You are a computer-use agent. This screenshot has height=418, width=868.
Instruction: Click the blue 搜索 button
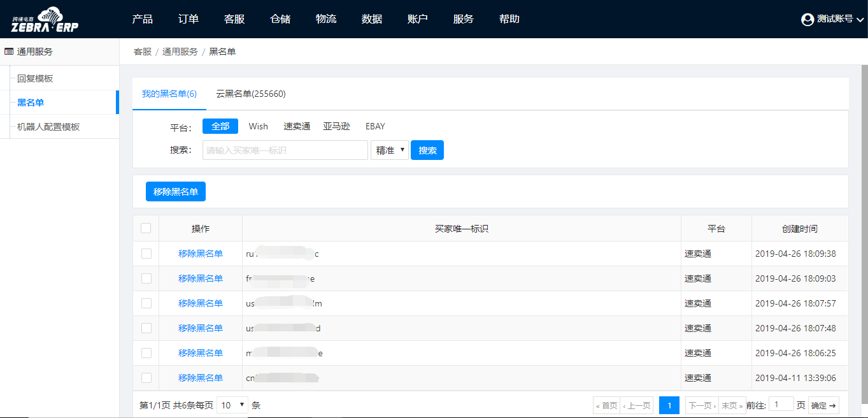pos(427,150)
